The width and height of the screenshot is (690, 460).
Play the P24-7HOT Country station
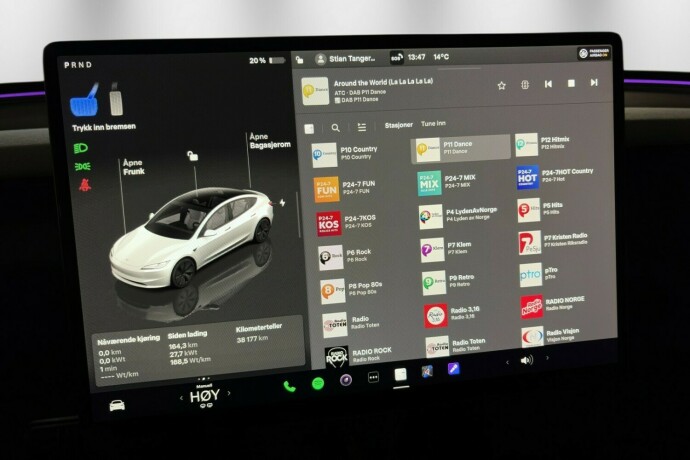pyautogui.click(x=555, y=176)
